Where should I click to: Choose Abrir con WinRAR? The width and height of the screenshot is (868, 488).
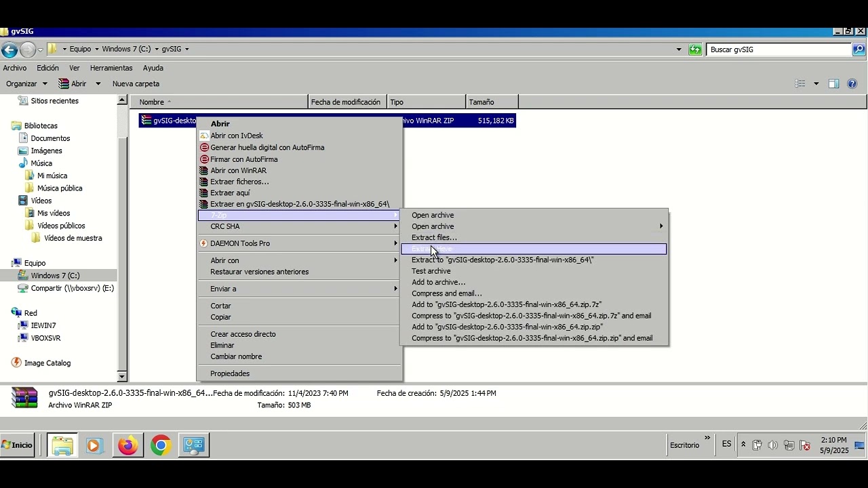299,170
